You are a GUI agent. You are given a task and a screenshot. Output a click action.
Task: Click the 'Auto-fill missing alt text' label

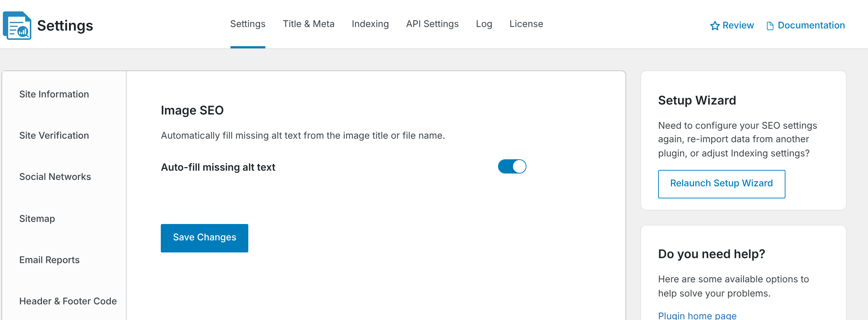point(218,167)
